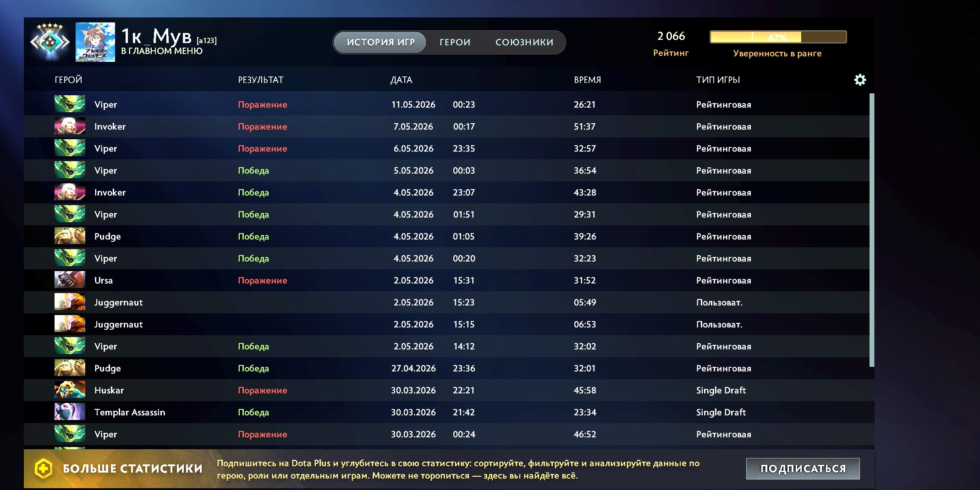Click Juggernaut hero icon for 15:23 match
The width and height of the screenshot is (980, 490).
pyautogui.click(x=70, y=302)
